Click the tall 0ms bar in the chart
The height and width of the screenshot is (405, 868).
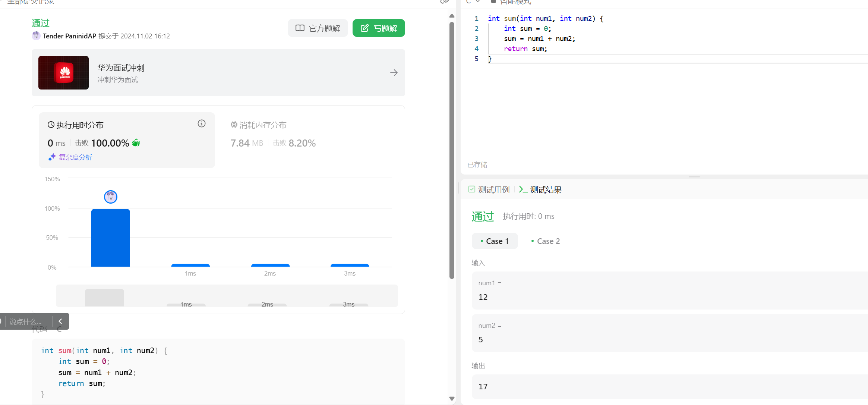pos(111,238)
